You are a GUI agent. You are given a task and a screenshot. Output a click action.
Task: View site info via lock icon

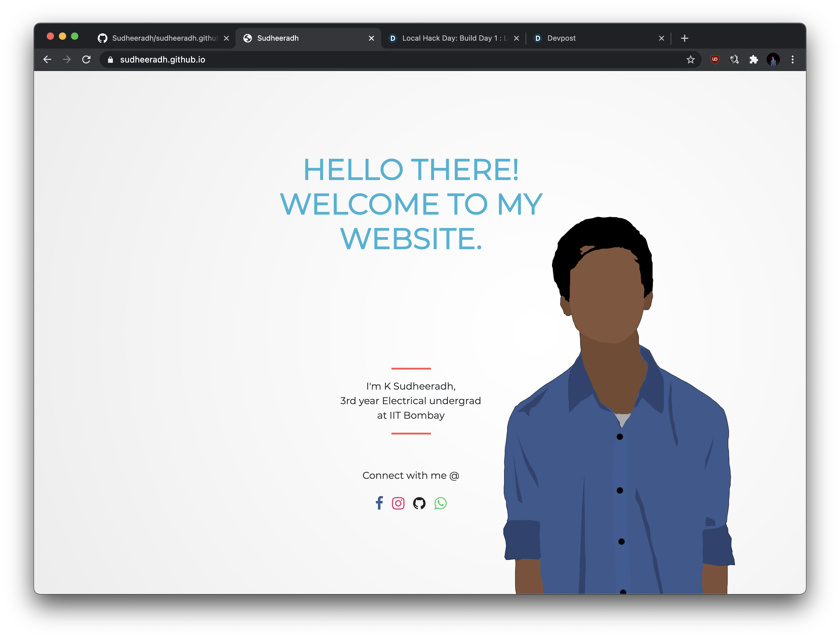point(110,60)
